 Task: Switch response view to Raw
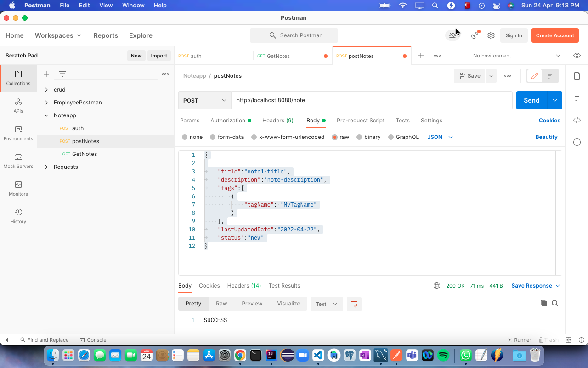click(x=221, y=304)
